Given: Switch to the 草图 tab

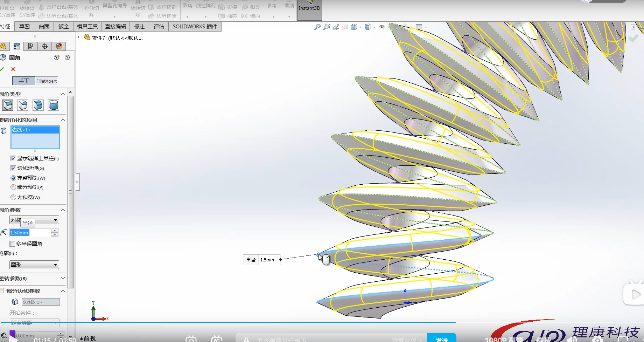Looking at the screenshot, I should (24, 27).
